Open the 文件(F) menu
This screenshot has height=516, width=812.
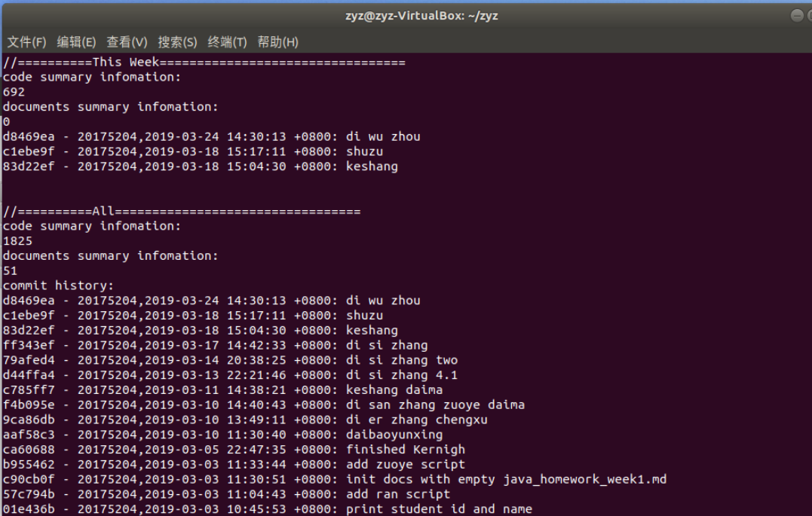pos(26,42)
